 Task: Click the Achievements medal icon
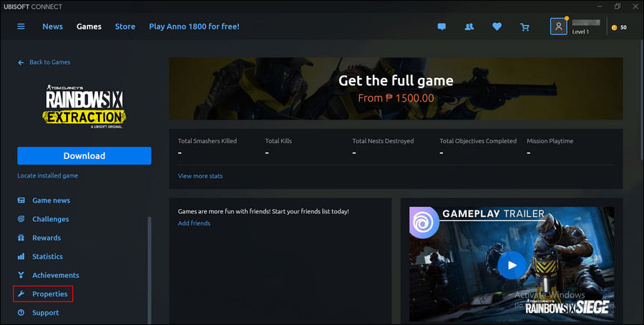[21, 275]
